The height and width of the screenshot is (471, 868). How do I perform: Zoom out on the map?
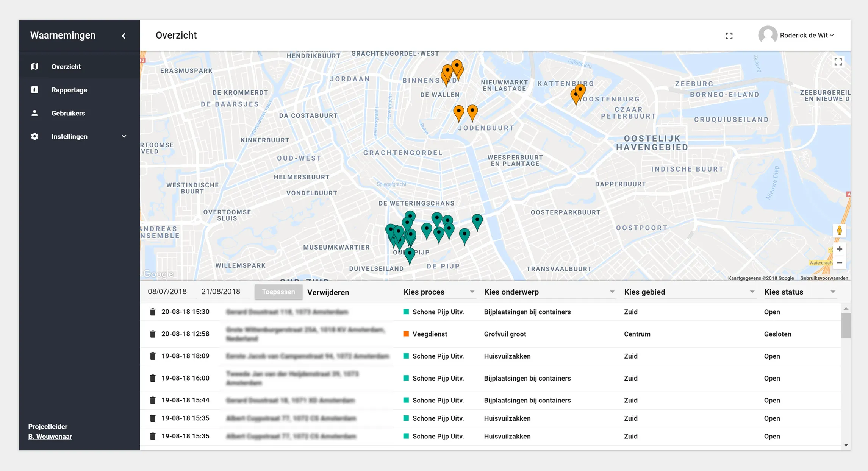click(840, 262)
